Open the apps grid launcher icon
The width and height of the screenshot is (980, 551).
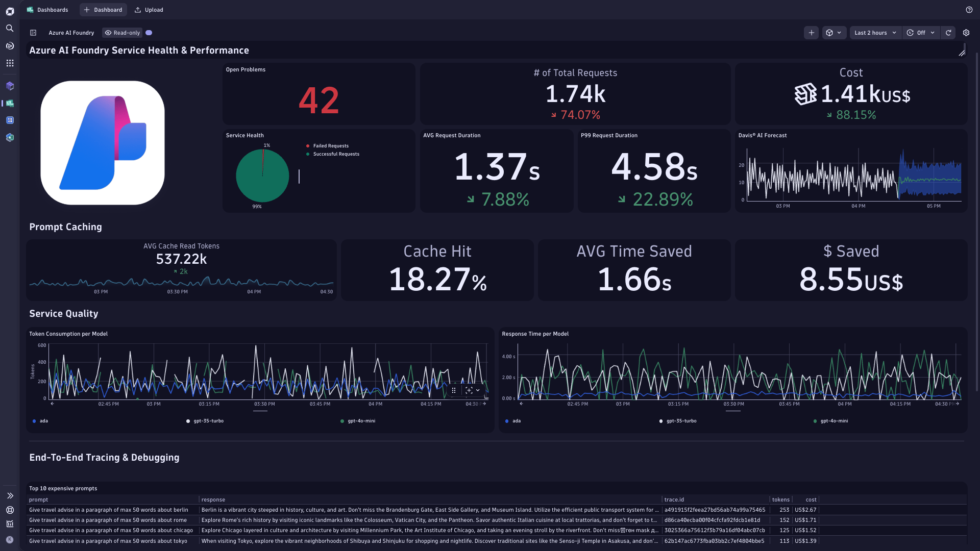click(10, 63)
